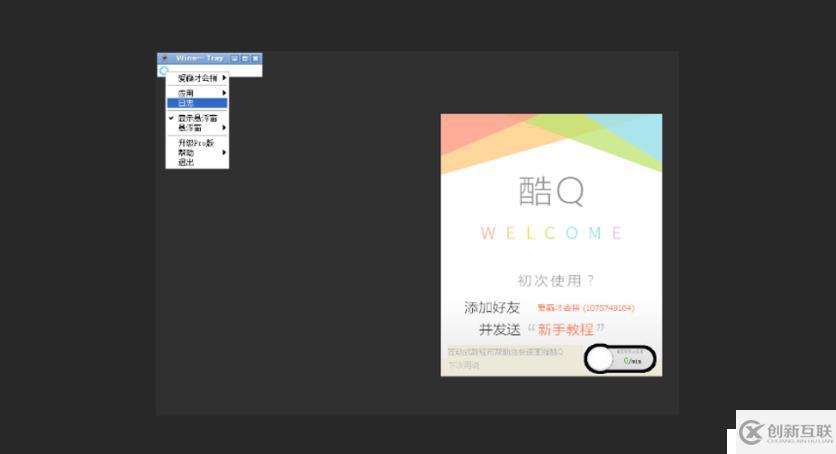Click the red friend account number link
The height and width of the screenshot is (454, 836).
(x=585, y=308)
